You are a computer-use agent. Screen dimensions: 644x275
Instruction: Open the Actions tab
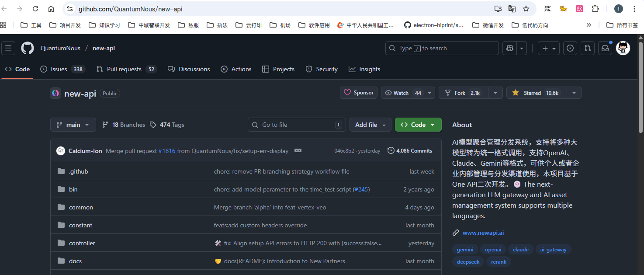point(236,69)
